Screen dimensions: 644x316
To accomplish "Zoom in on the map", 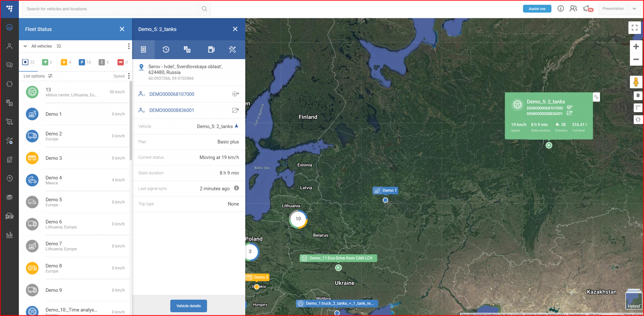I will coord(636,47).
